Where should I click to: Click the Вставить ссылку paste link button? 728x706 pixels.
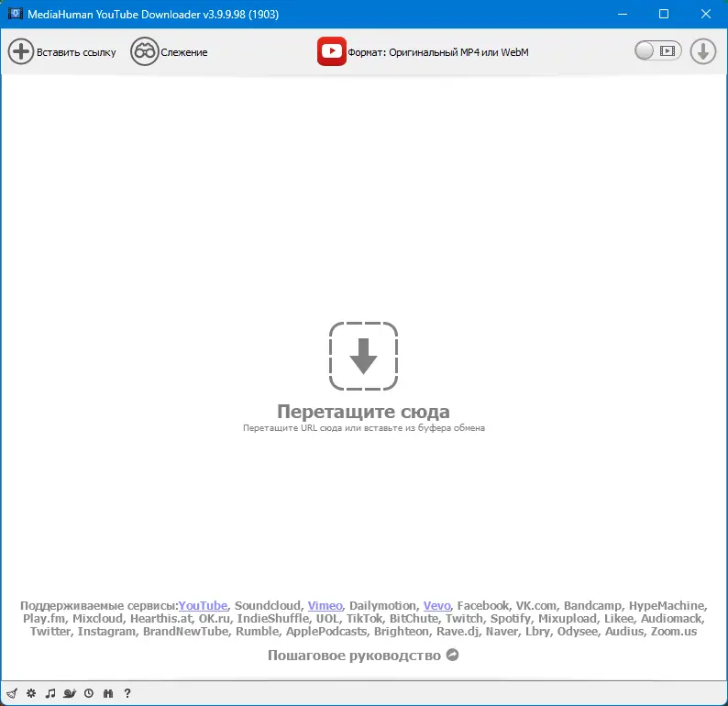[62, 51]
